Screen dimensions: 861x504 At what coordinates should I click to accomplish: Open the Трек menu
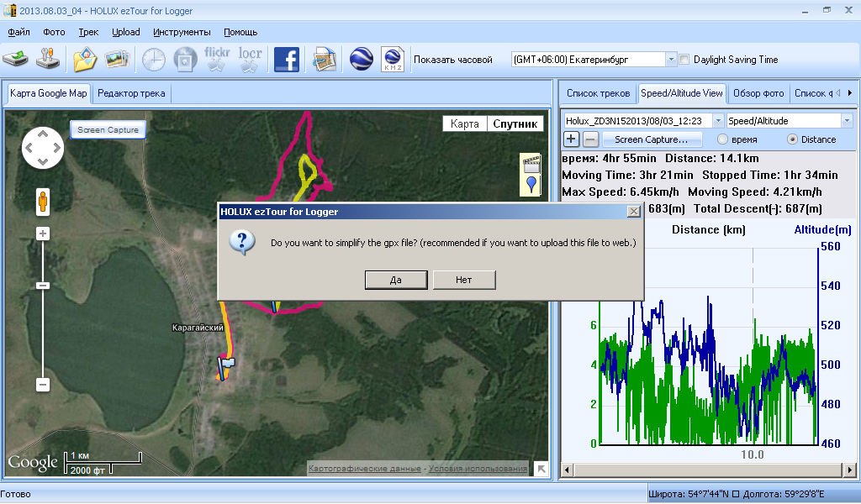pos(88,32)
